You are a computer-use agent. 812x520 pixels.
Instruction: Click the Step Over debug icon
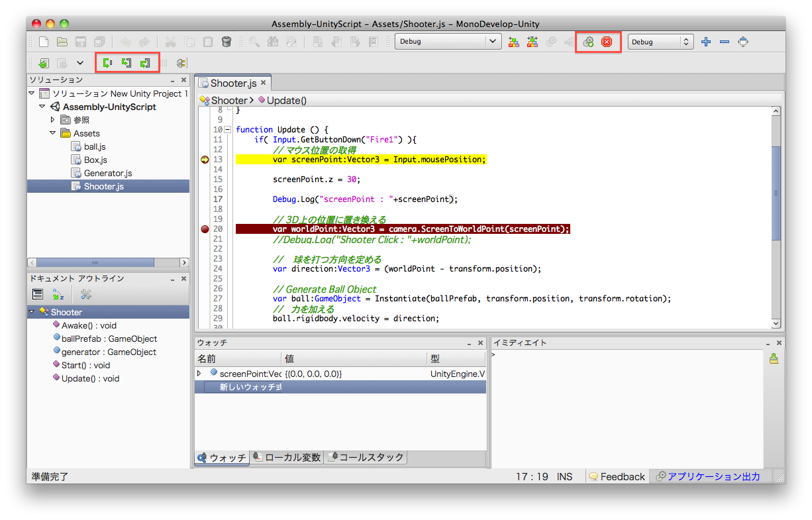[x=107, y=63]
